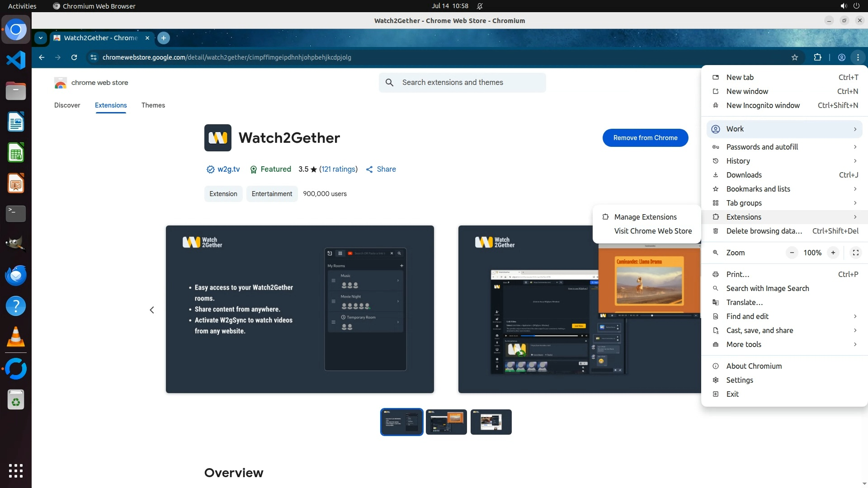
Task: Select Manage Extensions from the submenu
Action: click(645, 217)
